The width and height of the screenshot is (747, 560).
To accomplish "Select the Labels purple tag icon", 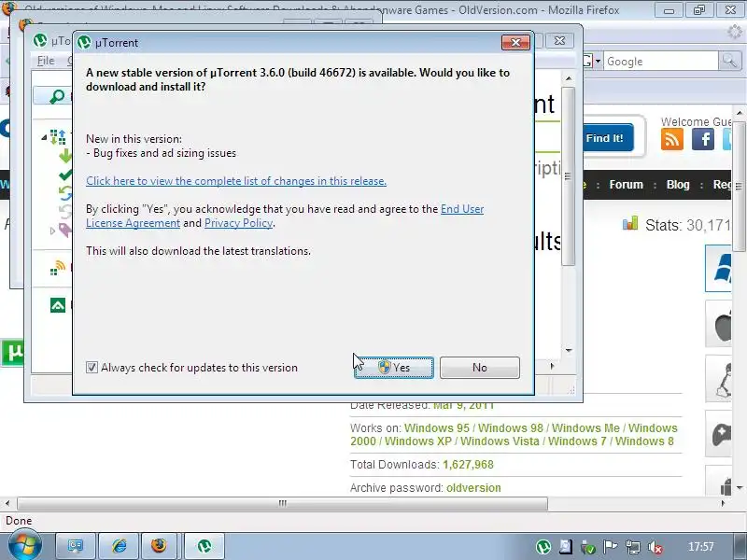I will click(x=65, y=231).
